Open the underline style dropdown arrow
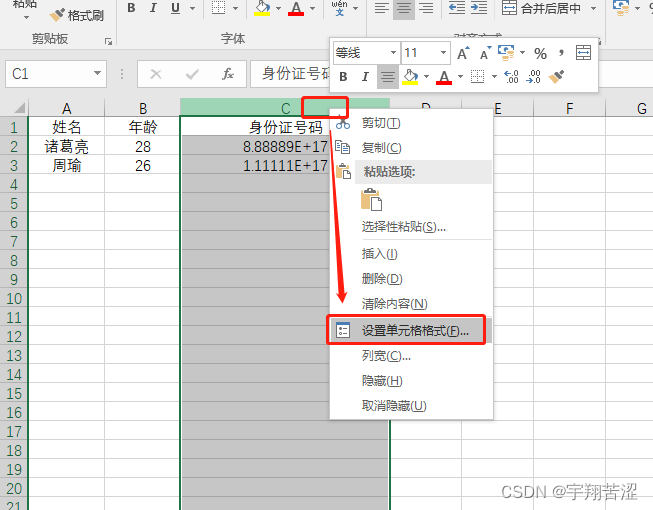The width and height of the screenshot is (653, 510). coord(192,8)
